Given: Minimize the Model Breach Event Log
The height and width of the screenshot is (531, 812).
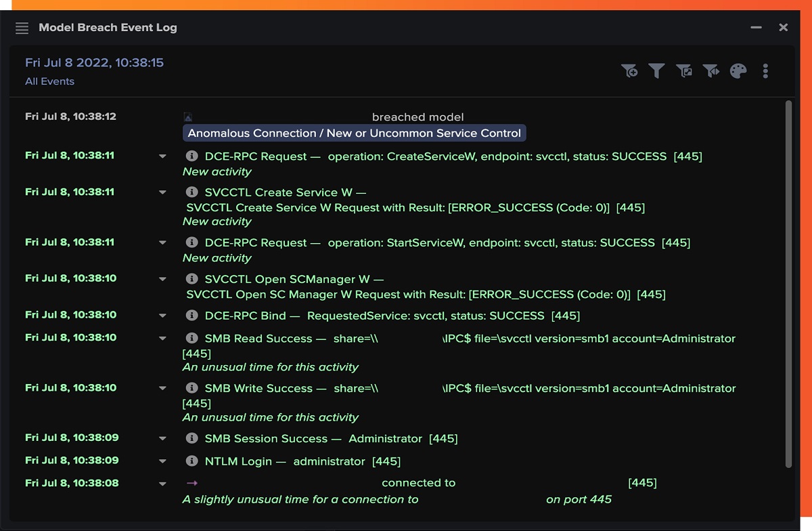Looking at the screenshot, I should tap(757, 28).
